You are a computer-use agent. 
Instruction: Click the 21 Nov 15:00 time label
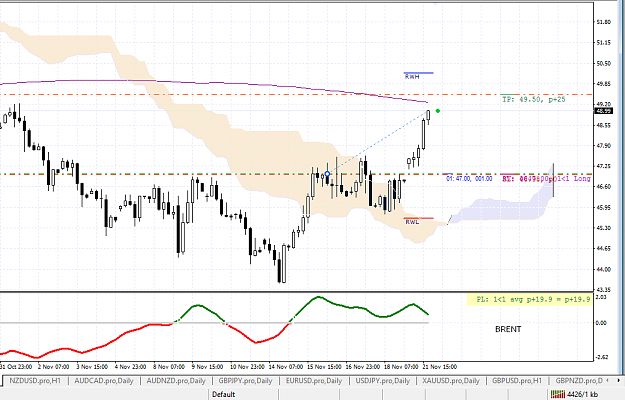[x=440, y=367]
